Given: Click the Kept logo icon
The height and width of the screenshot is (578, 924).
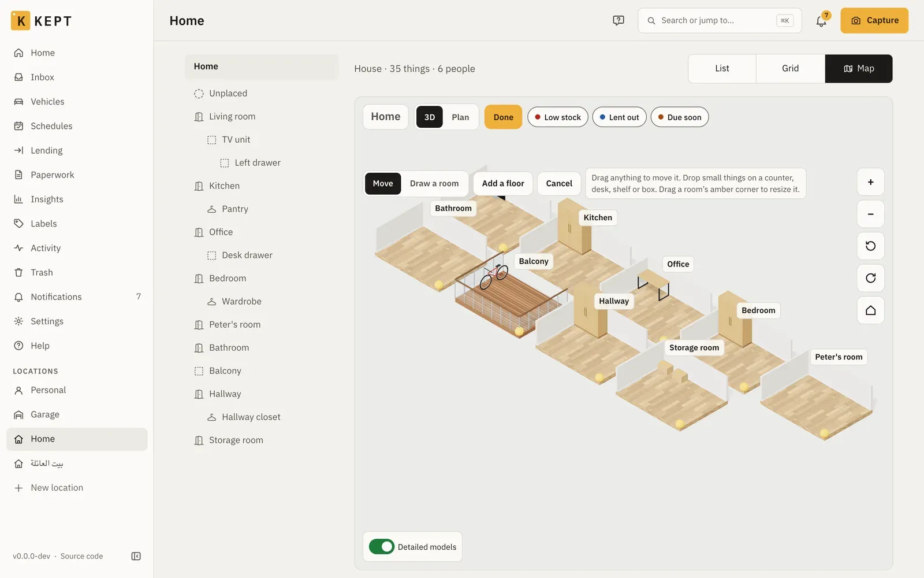Looking at the screenshot, I should coord(21,21).
